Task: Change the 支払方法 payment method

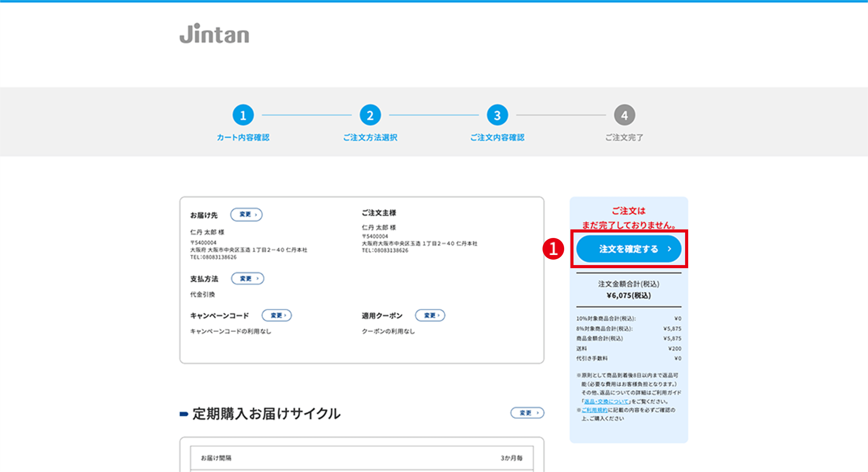Action: [248, 279]
